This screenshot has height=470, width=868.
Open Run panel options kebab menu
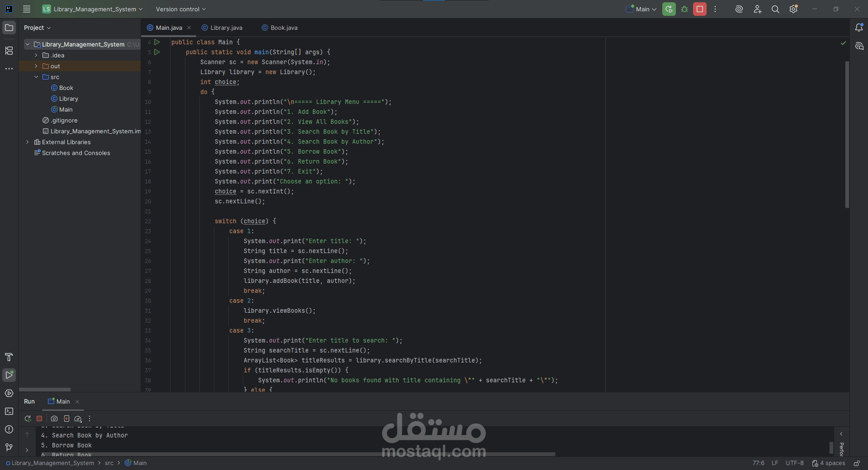coord(90,418)
